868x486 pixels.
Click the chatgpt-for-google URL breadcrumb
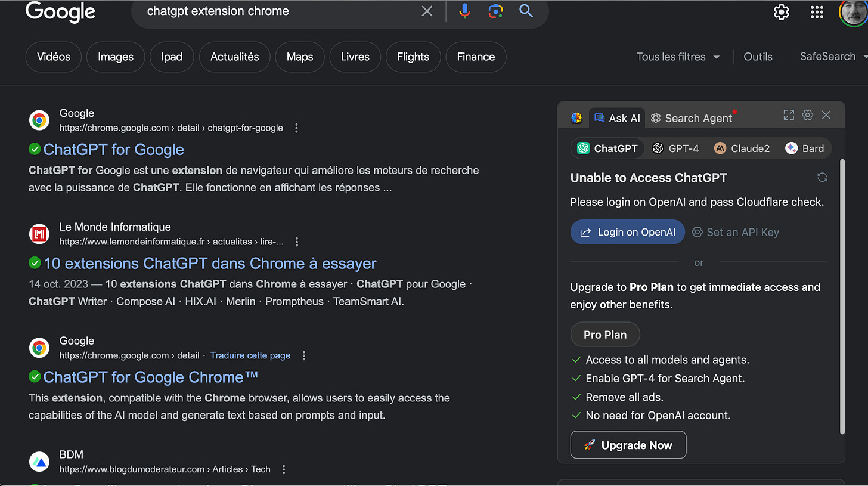(171, 128)
